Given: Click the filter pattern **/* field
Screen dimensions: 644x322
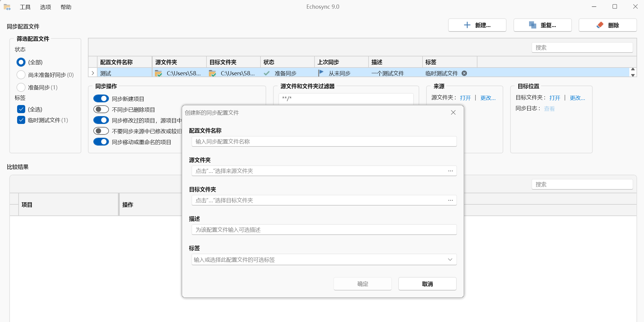Looking at the screenshot, I should coord(346,98).
